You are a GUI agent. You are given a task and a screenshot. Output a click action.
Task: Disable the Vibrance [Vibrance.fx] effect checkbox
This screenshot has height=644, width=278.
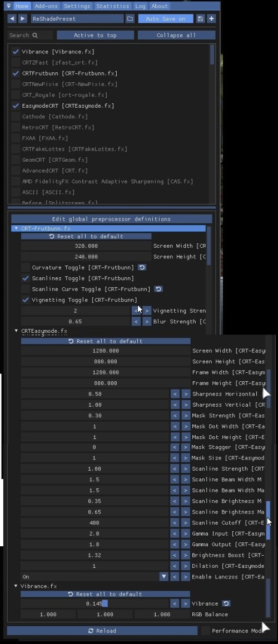[16, 52]
